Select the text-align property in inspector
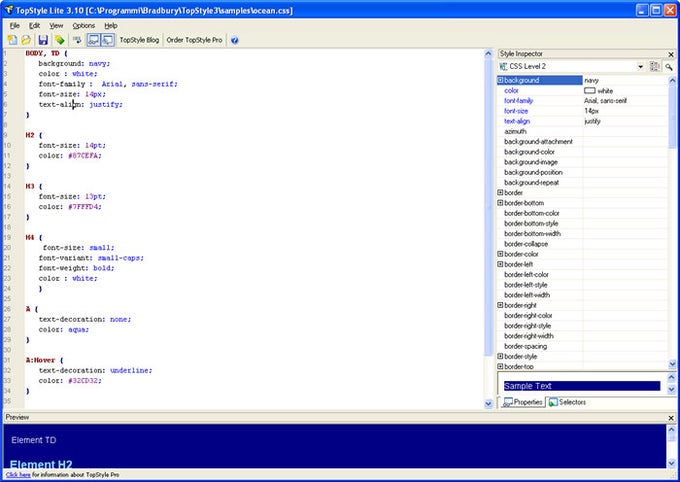This screenshot has height=482, width=680. coord(517,121)
